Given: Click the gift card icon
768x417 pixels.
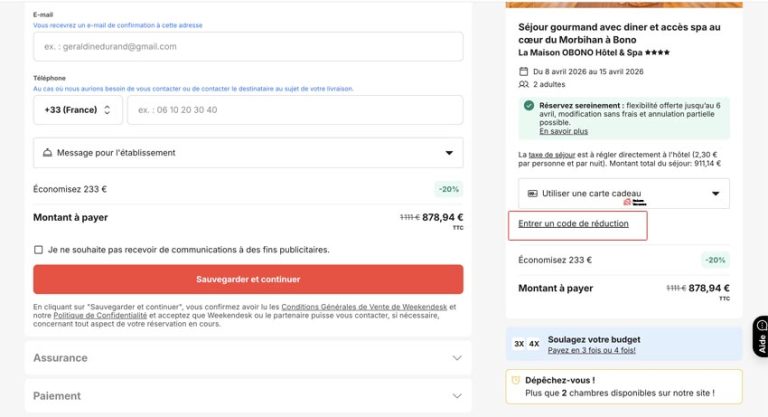Looking at the screenshot, I should 532,193.
